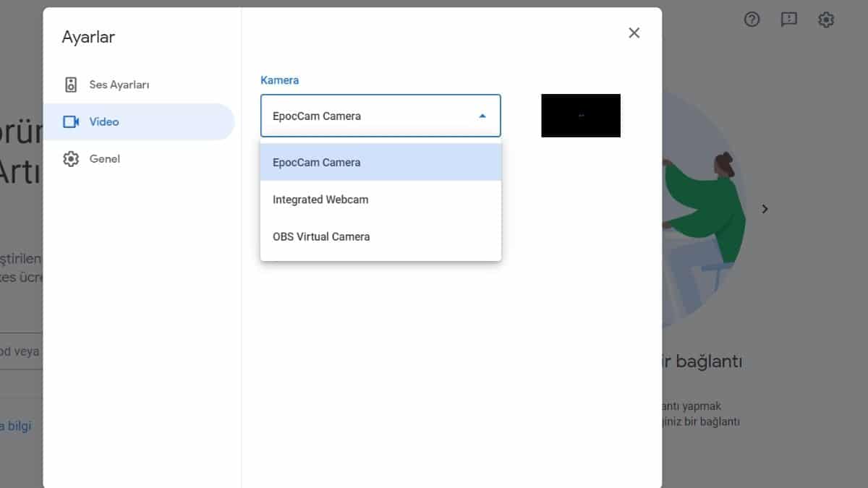868x488 pixels.
Task: Collapse the Kamera dropdown arrow
Action: coord(482,116)
